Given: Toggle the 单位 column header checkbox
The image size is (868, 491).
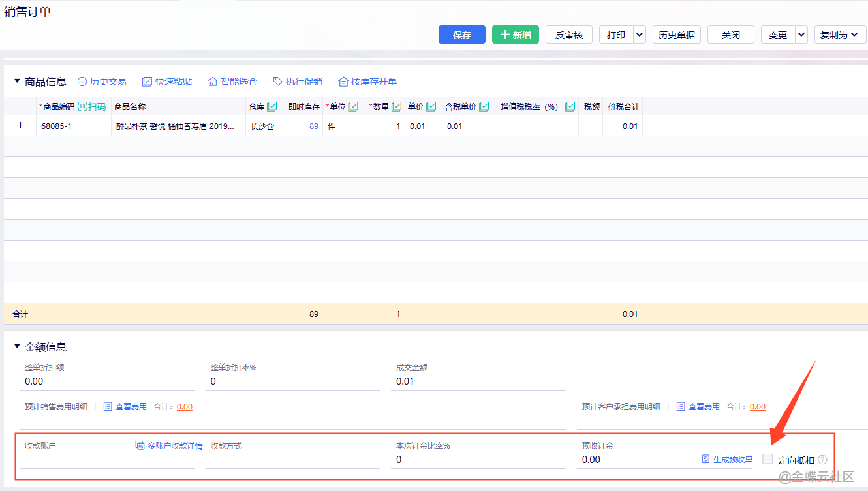Looking at the screenshot, I should tap(353, 106).
